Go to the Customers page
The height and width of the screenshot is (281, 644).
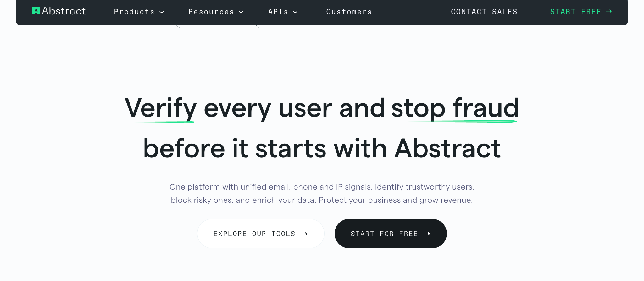coord(349,12)
